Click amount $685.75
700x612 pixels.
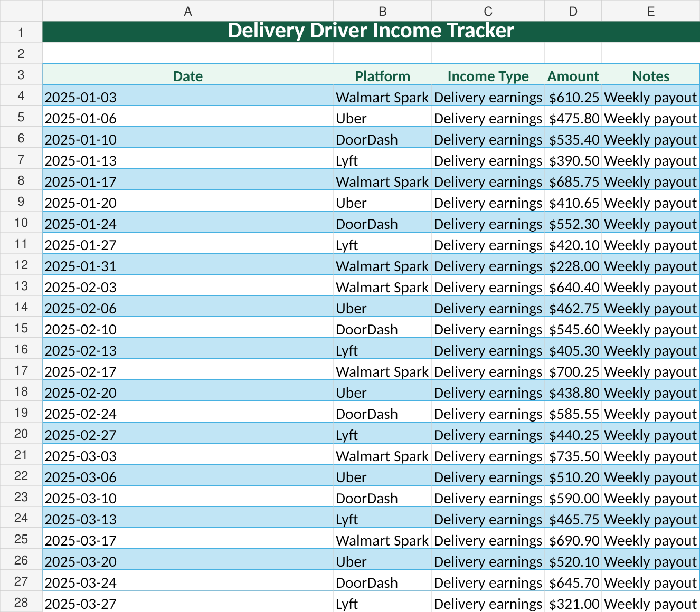573,180
